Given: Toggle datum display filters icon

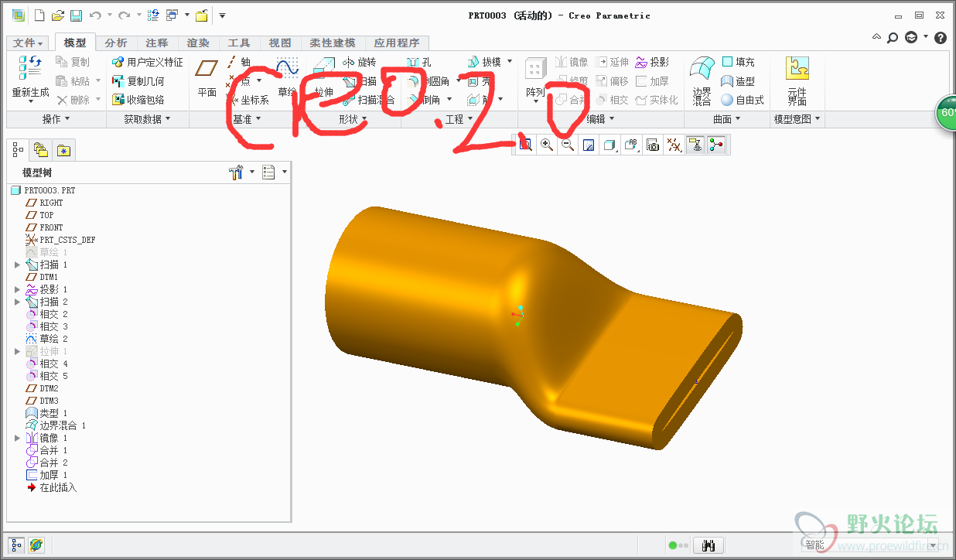Looking at the screenshot, I should (x=674, y=145).
